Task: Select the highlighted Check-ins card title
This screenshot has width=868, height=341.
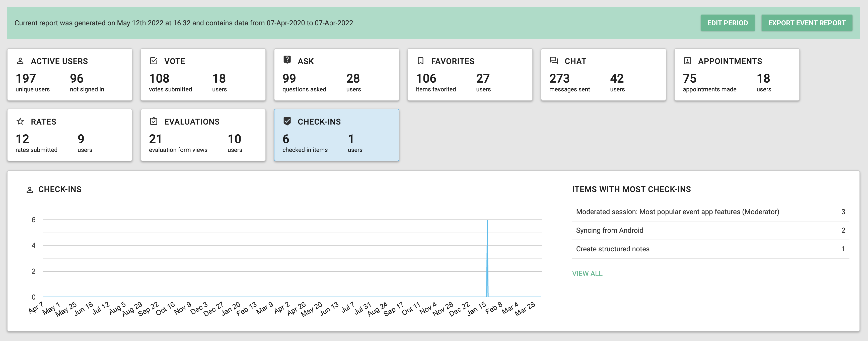Action: click(x=319, y=122)
